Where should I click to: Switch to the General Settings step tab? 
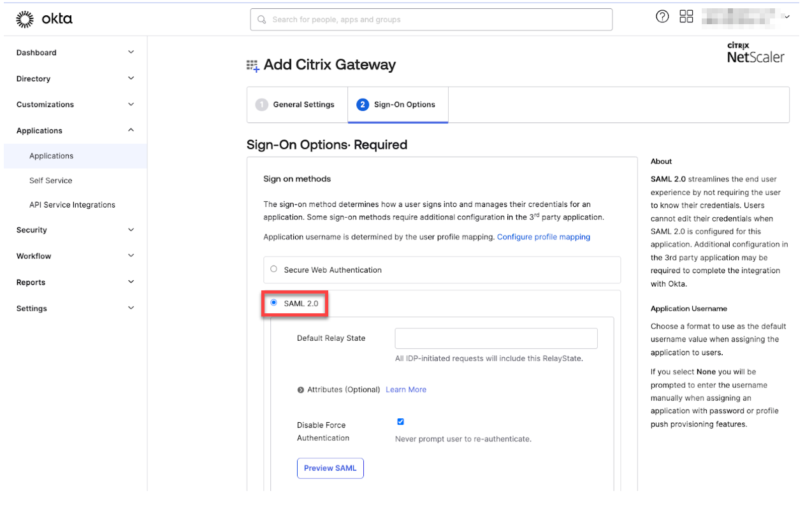click(296, 104)
